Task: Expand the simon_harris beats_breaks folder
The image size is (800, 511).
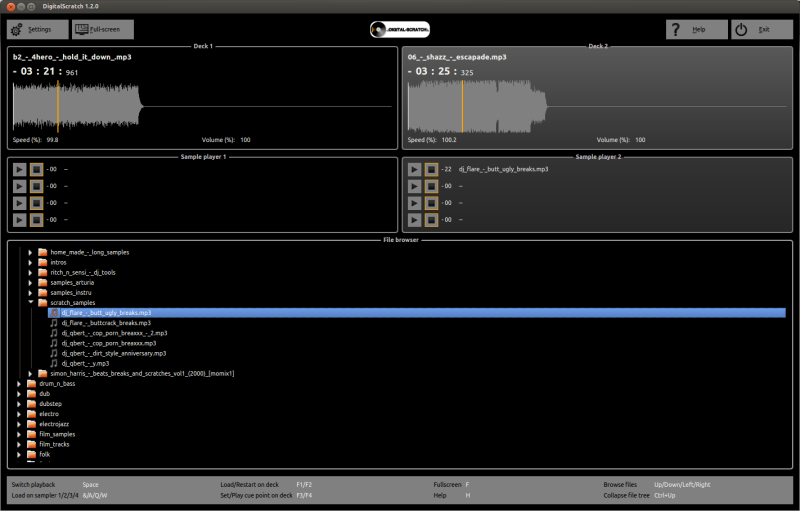Action: (30, 374)
